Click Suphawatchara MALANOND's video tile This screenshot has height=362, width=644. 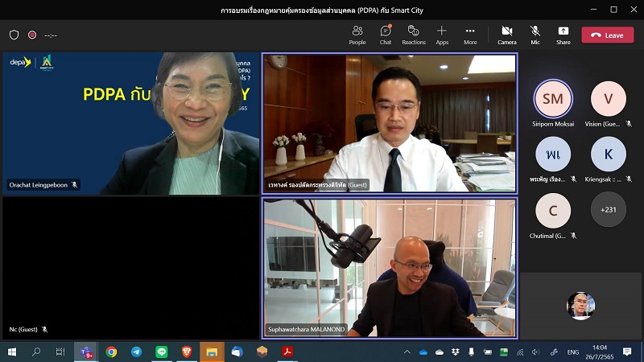tap(390, 268)
